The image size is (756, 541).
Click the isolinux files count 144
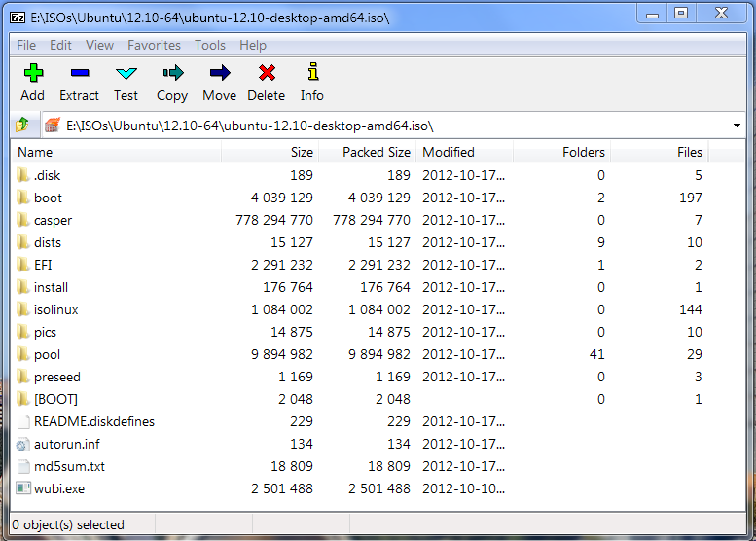tap(691, 309)
